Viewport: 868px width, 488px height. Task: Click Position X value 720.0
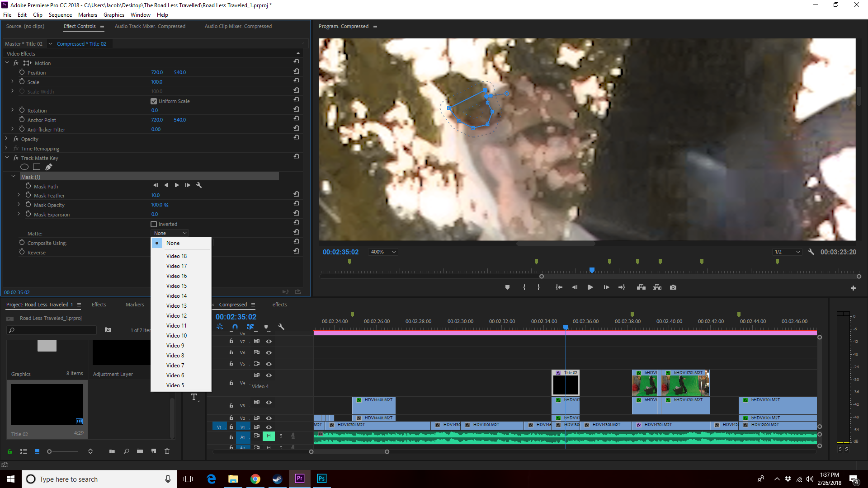(157, 72)
